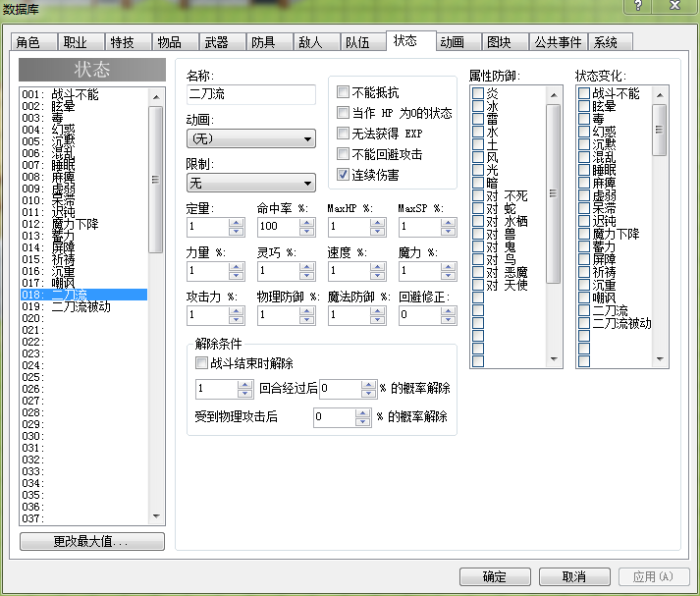Screen dimensions: 700x596
Task: Click 状态变化 list scrollbar thumb
Action: point(660,130)
